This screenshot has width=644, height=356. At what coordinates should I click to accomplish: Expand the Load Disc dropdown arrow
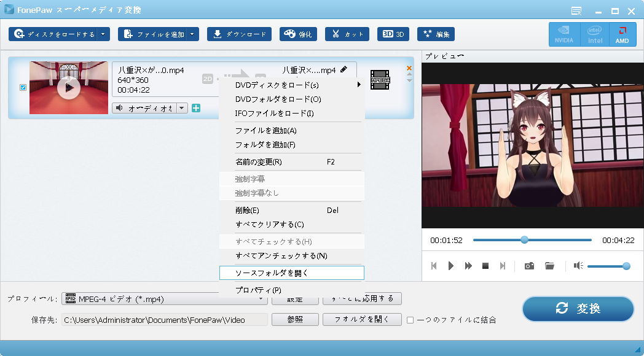(x=104, y=34)
